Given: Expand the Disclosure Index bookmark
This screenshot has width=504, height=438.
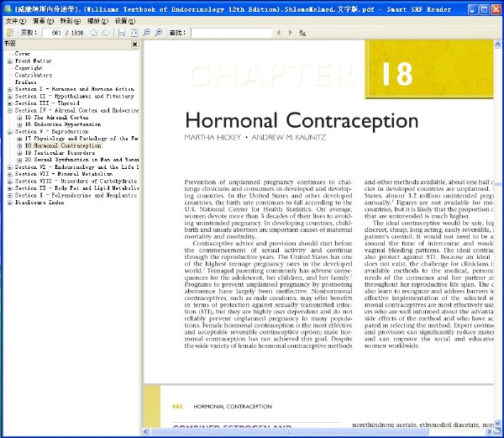Looking at the screenshot, I should (9, 203).
